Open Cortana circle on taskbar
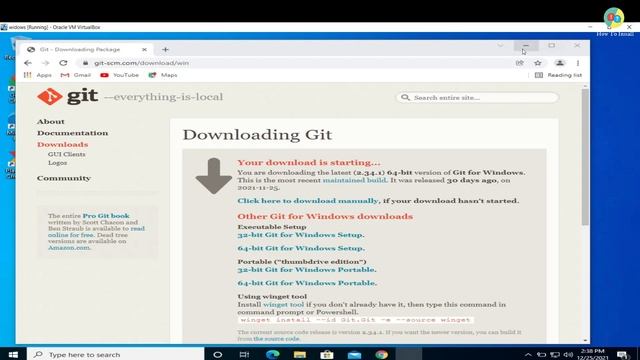The image size is (640, 360). click(218, 354)
